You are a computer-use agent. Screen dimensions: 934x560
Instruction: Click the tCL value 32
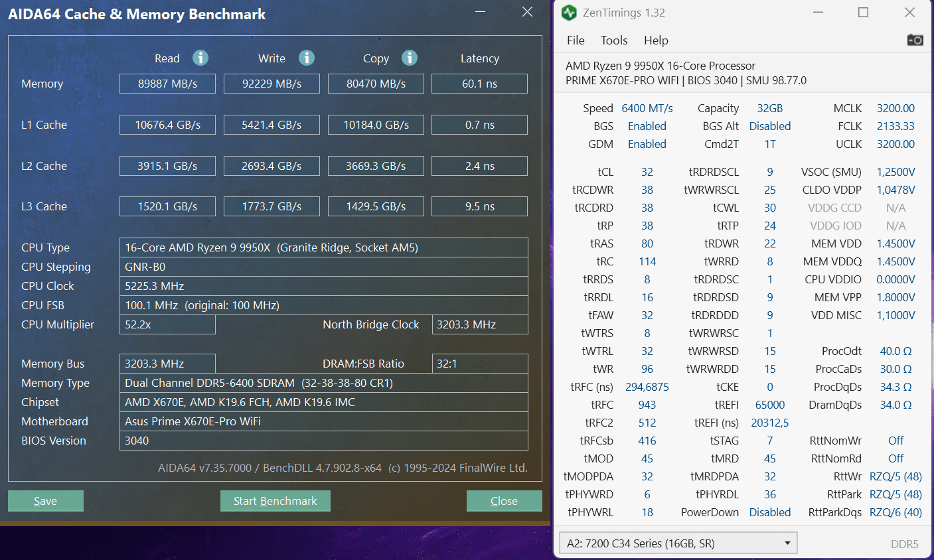pyautogui.click(x=647, y=172)
